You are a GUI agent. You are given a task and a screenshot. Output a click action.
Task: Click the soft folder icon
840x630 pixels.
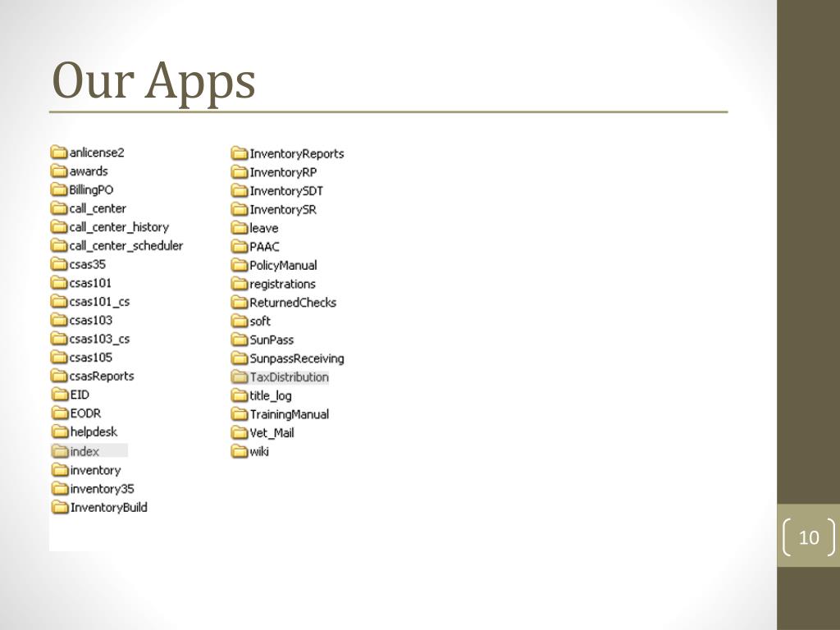pyautogui.click(x=240, y=322)
